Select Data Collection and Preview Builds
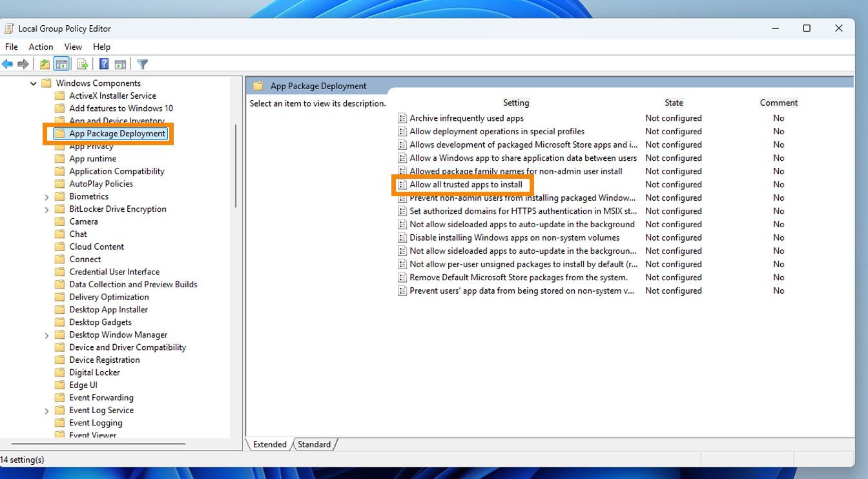The height and width of the screenshot is (479, 868). coord(133,284)
